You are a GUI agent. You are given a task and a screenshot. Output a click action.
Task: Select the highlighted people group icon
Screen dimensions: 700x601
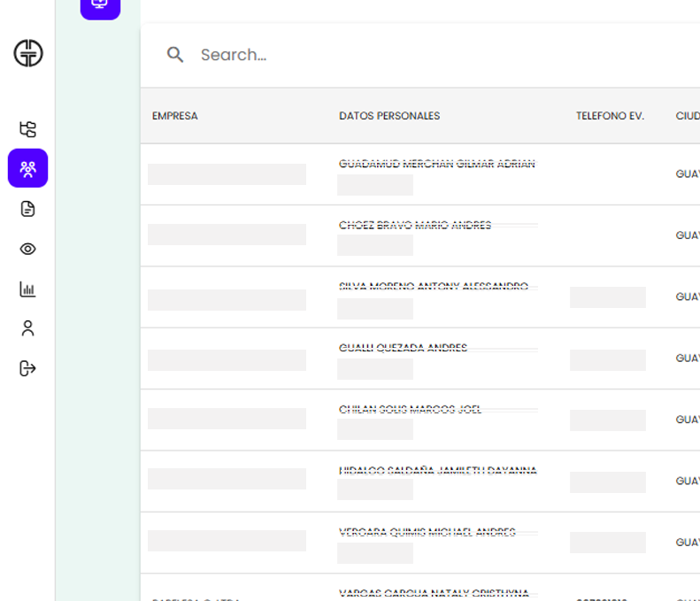tap(28, 168)
